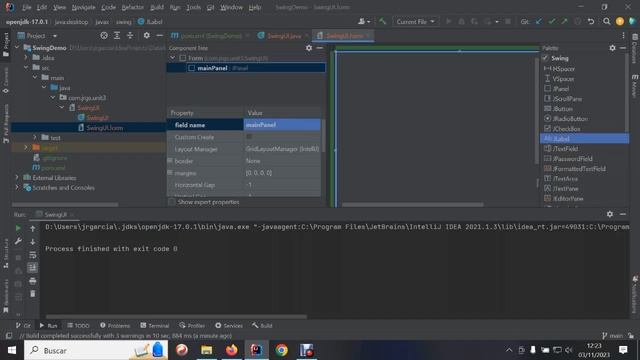Click down arrow in Run console
The width and height of the screenshot is (640, 360).
pyautogui.click(x=33, y=242)
